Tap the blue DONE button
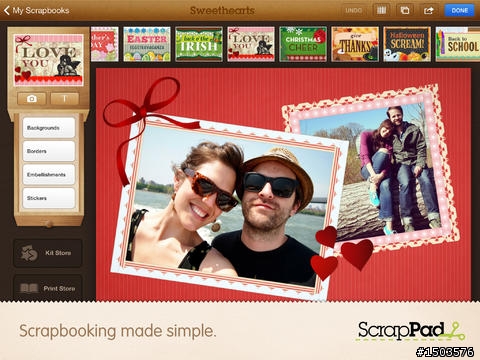Screen dimensions: 480x360 pos(459,11)
